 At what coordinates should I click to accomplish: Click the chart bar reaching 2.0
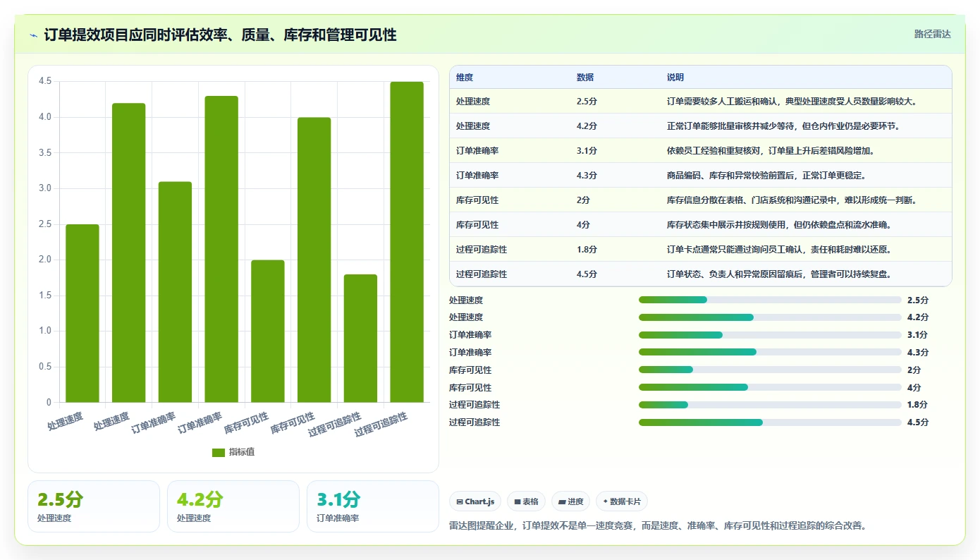click(268, 331)
